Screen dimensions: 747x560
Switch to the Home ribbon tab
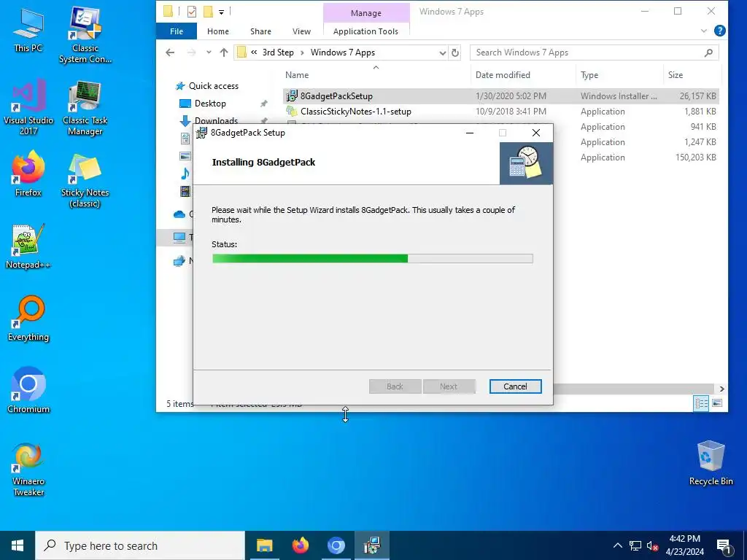(x=217, y=31)
